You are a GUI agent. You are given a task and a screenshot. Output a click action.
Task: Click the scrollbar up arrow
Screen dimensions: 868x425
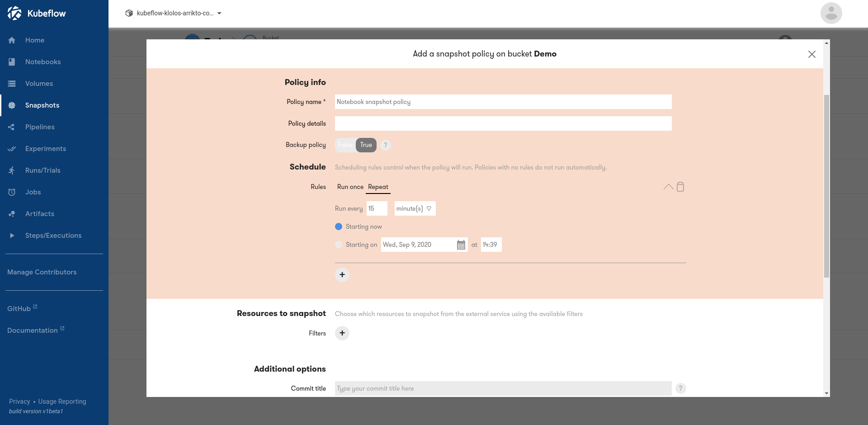point(826,43)
